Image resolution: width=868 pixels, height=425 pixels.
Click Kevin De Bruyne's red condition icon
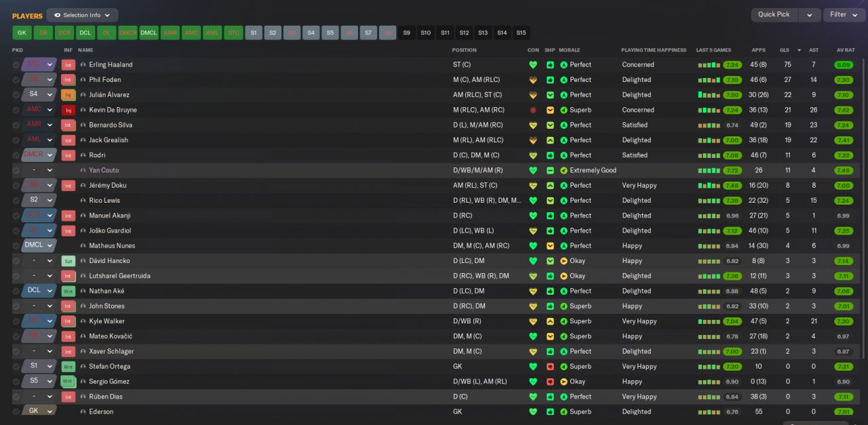533,110
